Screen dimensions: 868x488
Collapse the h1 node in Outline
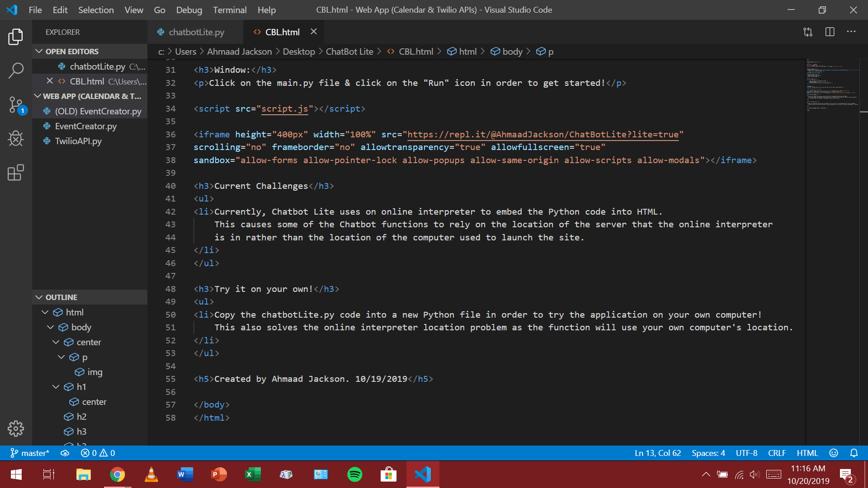(56, 387)
